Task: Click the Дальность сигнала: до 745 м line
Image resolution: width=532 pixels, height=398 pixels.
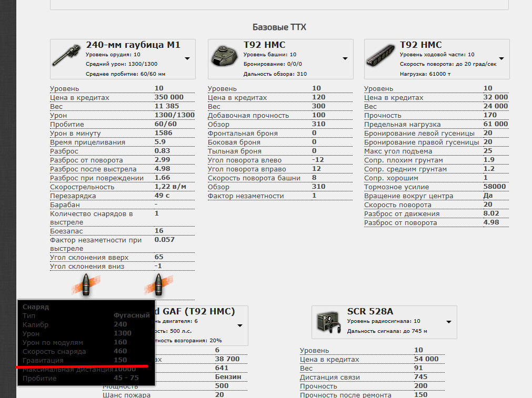Action: click(387, 331)
